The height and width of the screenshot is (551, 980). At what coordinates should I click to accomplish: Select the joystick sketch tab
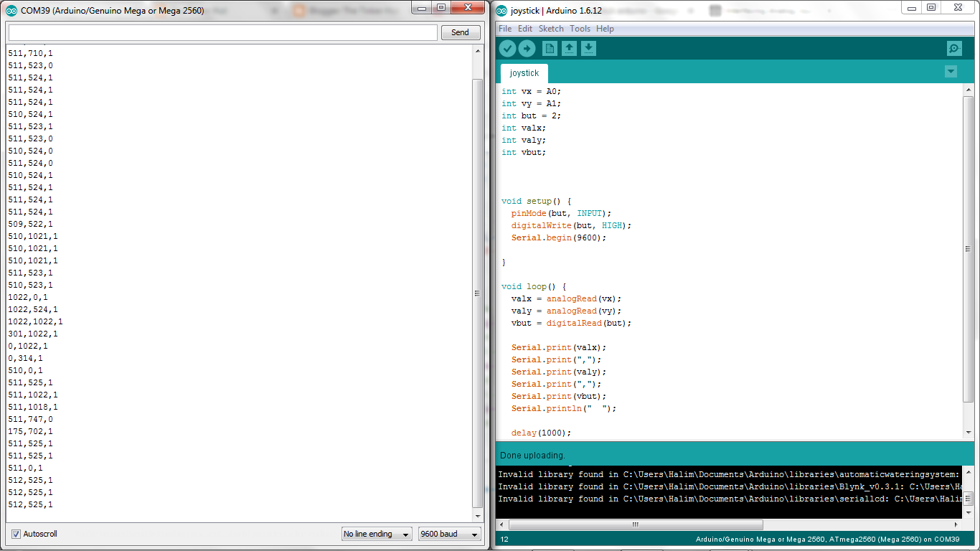(x=524, y=72)
